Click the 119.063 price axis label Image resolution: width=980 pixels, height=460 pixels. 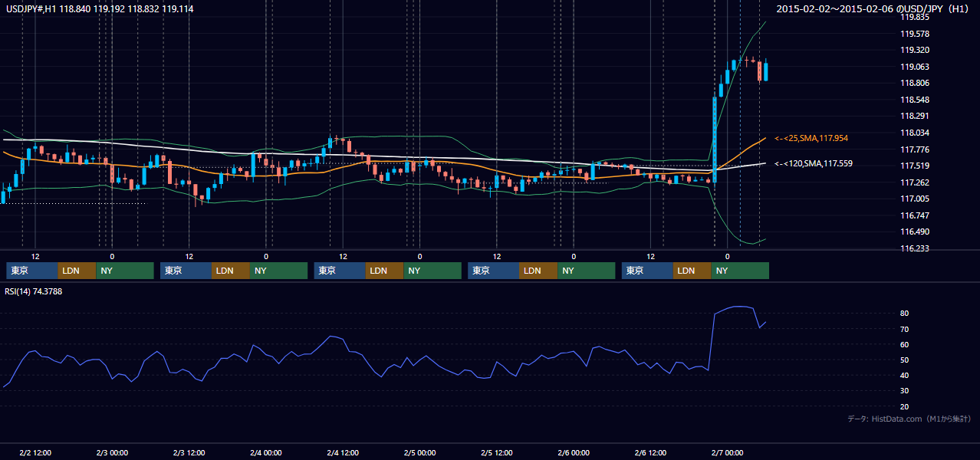914,67
